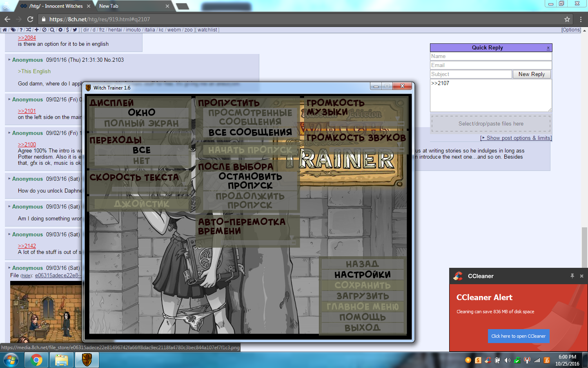Viewport: 588px width, 368px height.
Task: Click Witch Trainer taskbar icon
Action: click(x=87, y=360)
